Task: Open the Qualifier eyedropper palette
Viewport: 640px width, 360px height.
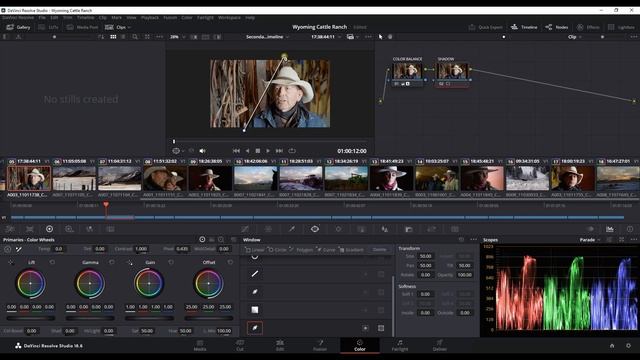Action: tap(292, 229)
